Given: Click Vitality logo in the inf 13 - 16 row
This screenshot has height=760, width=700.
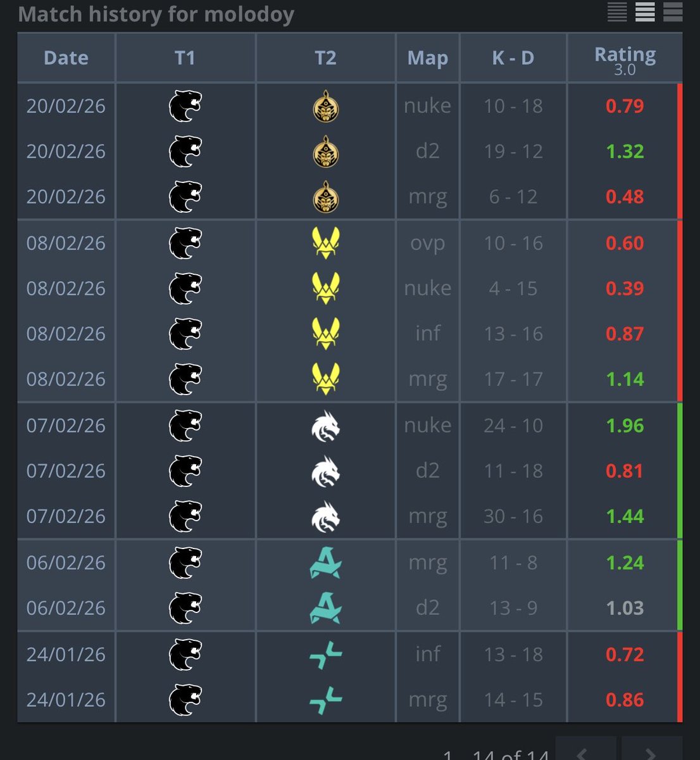Looking at the screenshot, I should 326,334.
